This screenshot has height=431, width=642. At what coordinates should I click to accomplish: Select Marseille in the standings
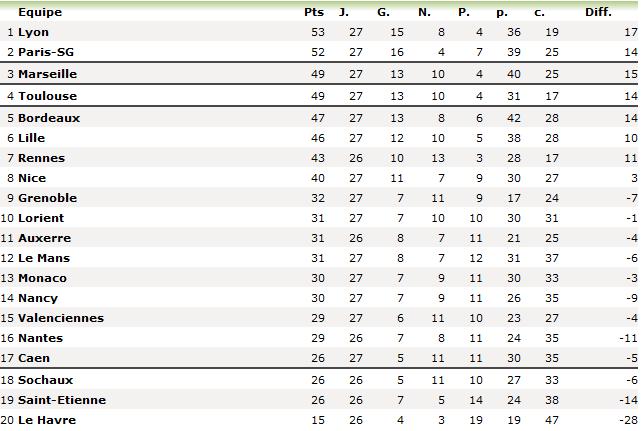tap(47, 74)
